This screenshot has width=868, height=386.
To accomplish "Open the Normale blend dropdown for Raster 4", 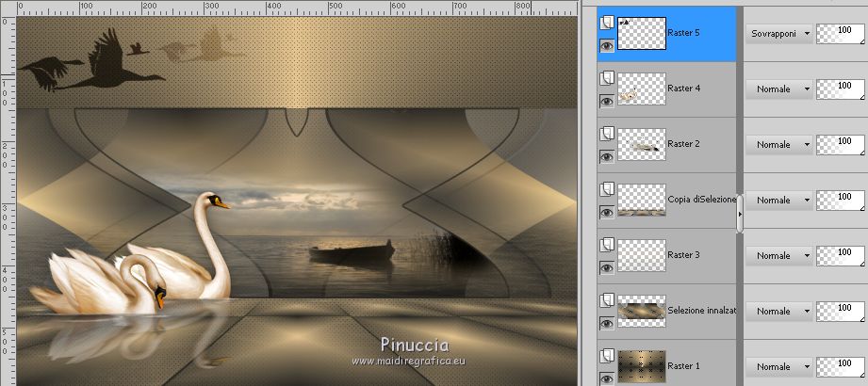I will click(778, 89).
